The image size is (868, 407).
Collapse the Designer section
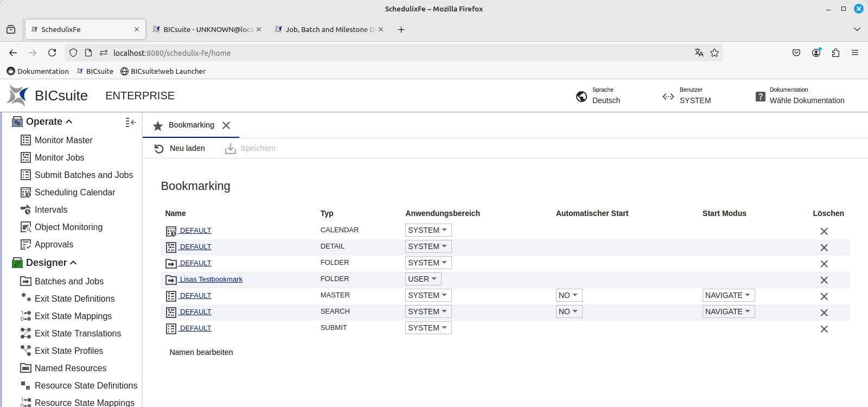(73, 263)
